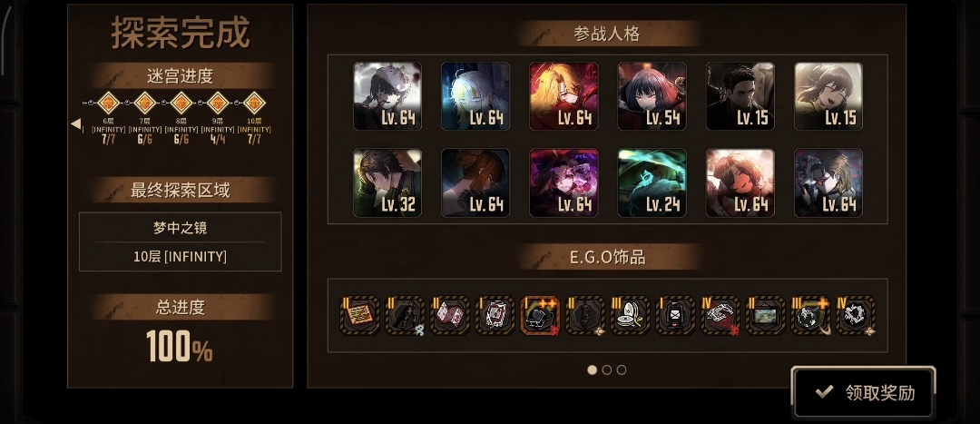Show earlier floors with left arrow

click(x=75, y=123)
